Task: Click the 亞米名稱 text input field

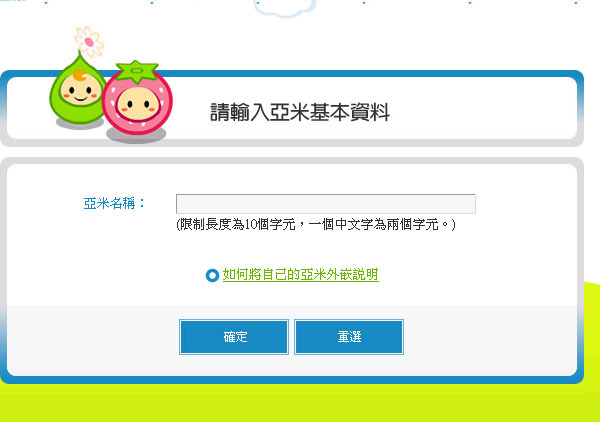Action: point(326,204)
